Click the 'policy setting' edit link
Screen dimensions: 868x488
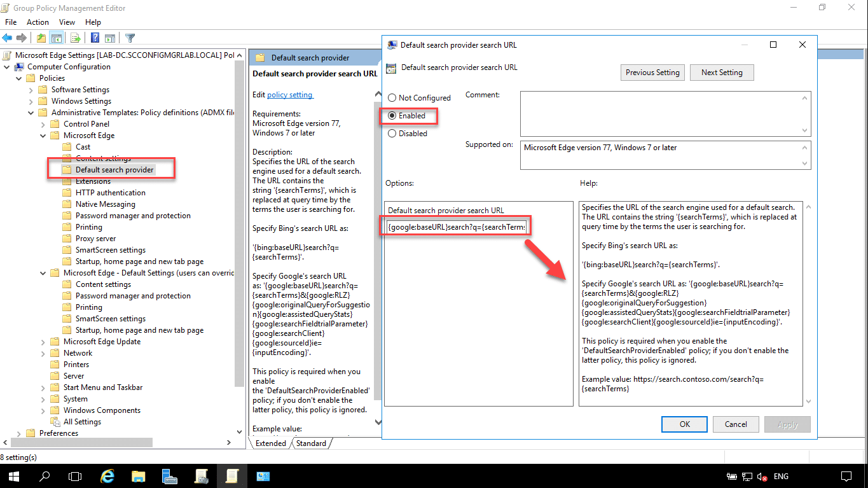pos(290,95)
